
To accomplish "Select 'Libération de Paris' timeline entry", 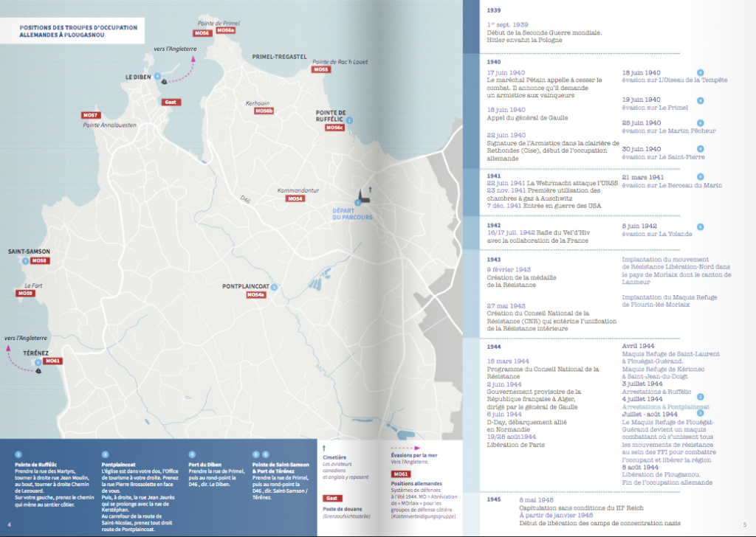I will coord(515,445).
